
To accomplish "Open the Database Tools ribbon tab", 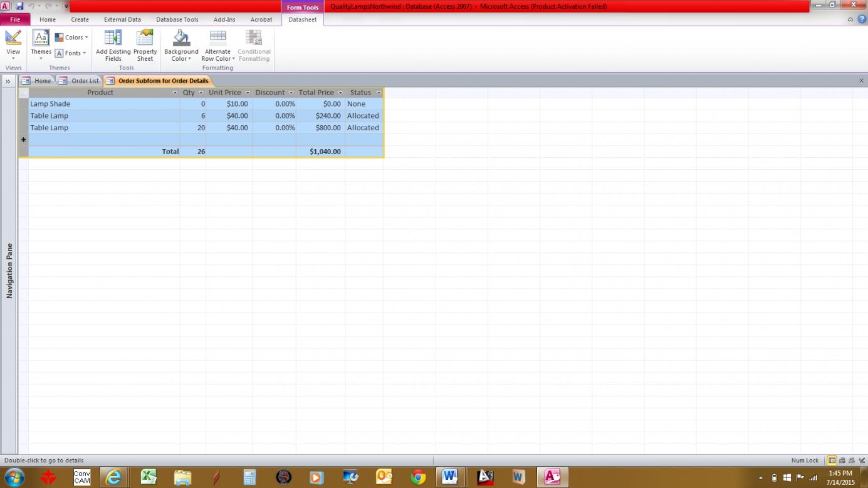I will 177,19.
